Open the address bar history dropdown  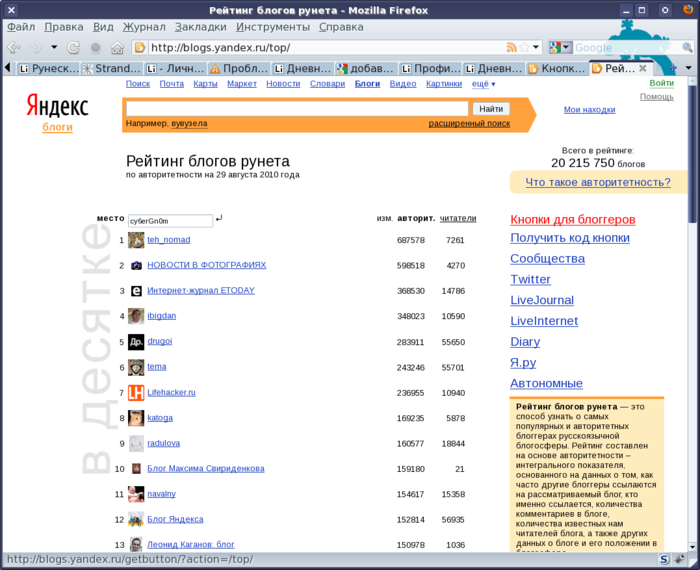pyautogui.click(x=536, y=47)
